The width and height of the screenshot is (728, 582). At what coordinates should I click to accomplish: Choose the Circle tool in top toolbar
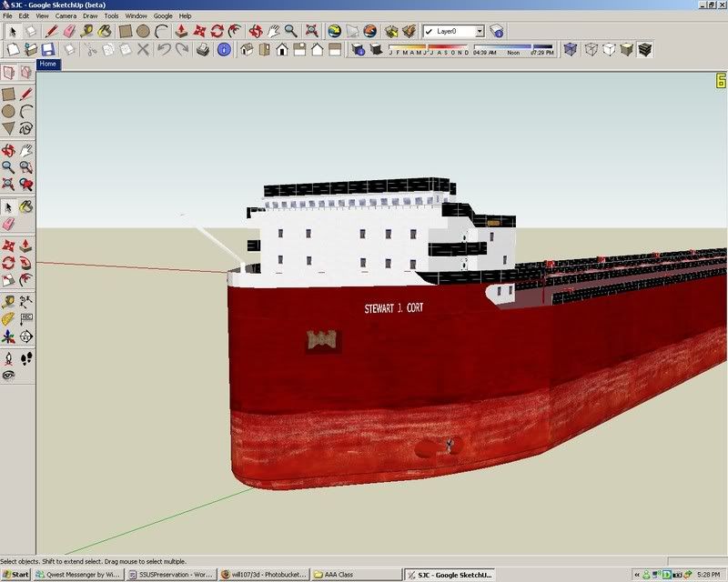click(x=144, y=31)
